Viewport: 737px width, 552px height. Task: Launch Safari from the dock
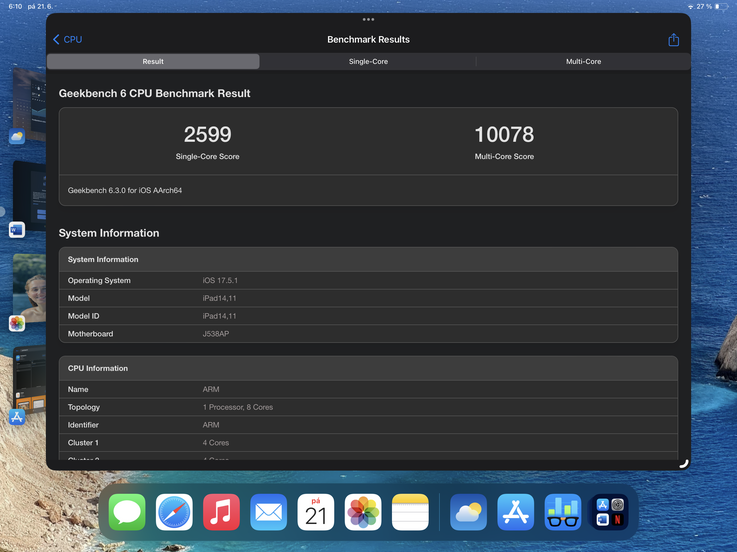(174, 512)
